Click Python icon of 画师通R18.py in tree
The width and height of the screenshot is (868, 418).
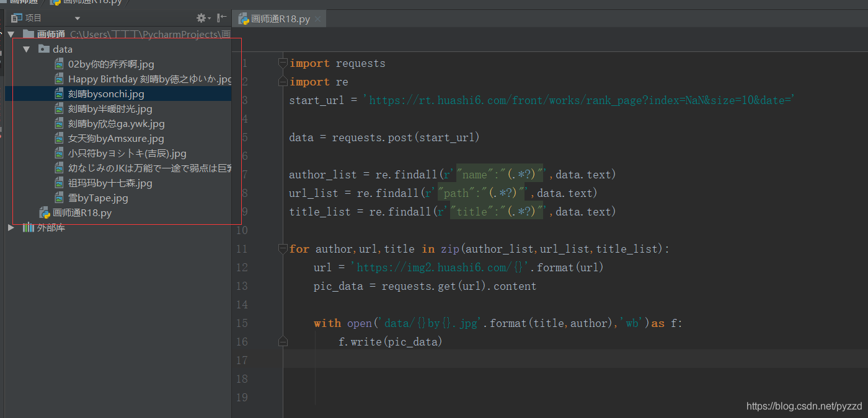click(45, 212)
